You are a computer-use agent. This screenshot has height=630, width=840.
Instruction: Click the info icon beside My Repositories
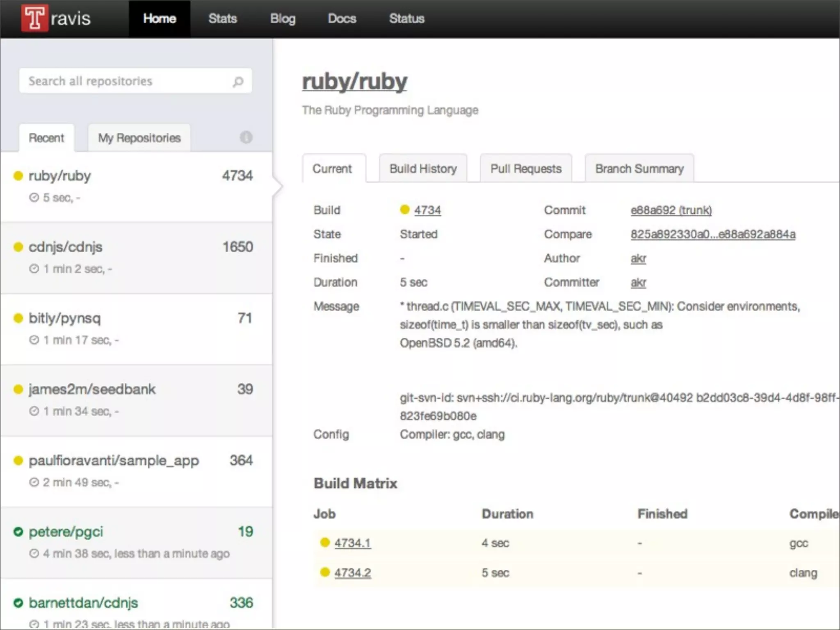(246, 137)
